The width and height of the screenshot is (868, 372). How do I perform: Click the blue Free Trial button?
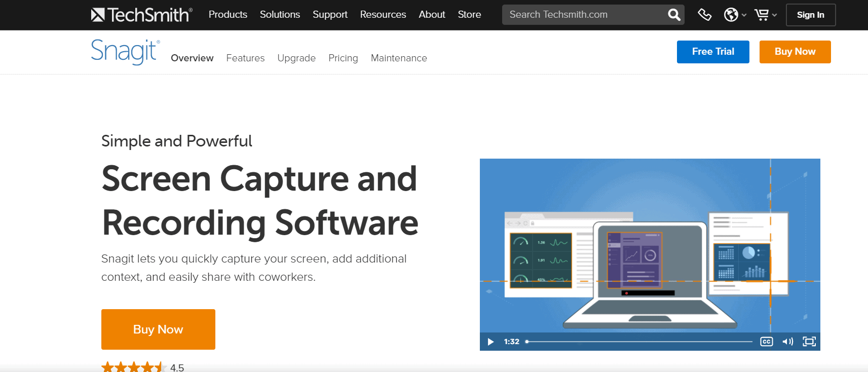pyautogui.click(x=712, y=52)
